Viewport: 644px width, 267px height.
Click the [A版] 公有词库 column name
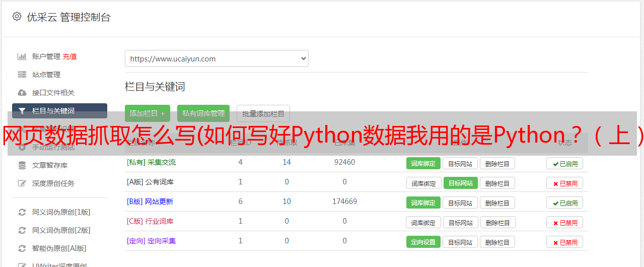tap(150, 182)
